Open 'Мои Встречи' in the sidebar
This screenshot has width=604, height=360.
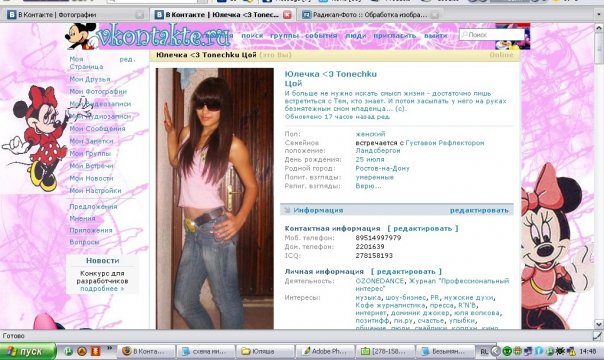[91, 166]
